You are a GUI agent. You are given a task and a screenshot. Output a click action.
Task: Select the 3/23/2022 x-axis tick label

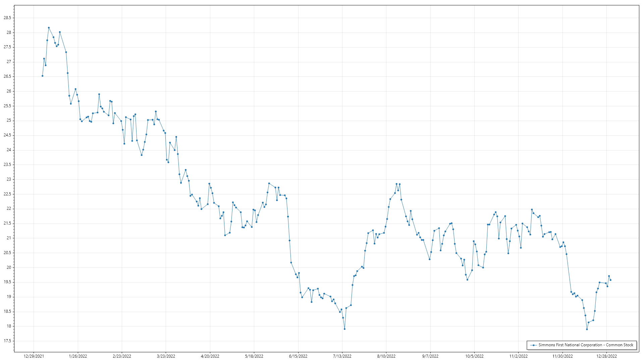point(166,356)
